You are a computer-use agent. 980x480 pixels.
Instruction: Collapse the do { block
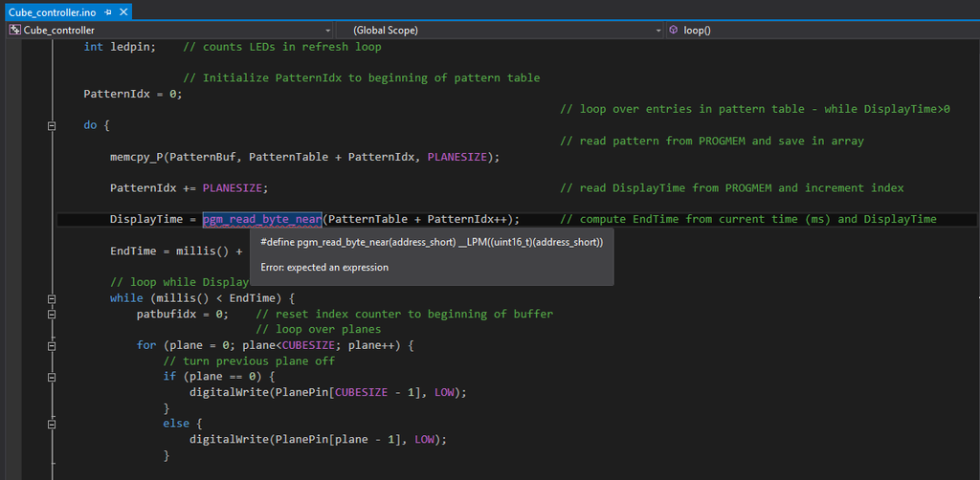click(x=52, y=125)
